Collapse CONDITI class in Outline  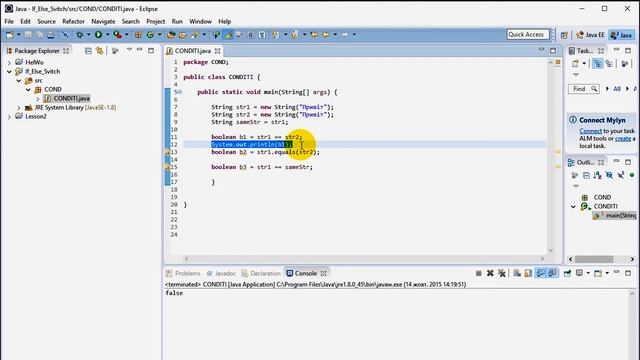click(573, 207)
